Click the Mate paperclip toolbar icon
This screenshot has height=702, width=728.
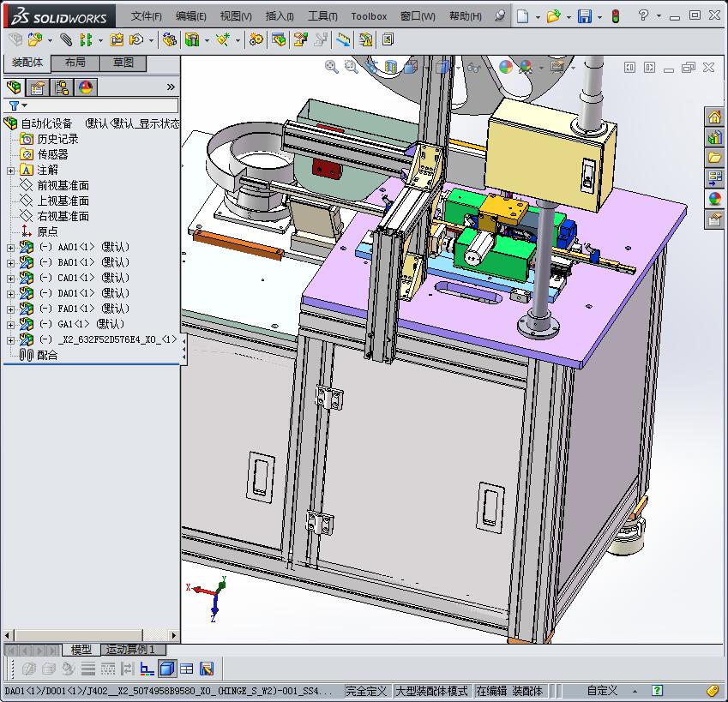pos(66,40)
